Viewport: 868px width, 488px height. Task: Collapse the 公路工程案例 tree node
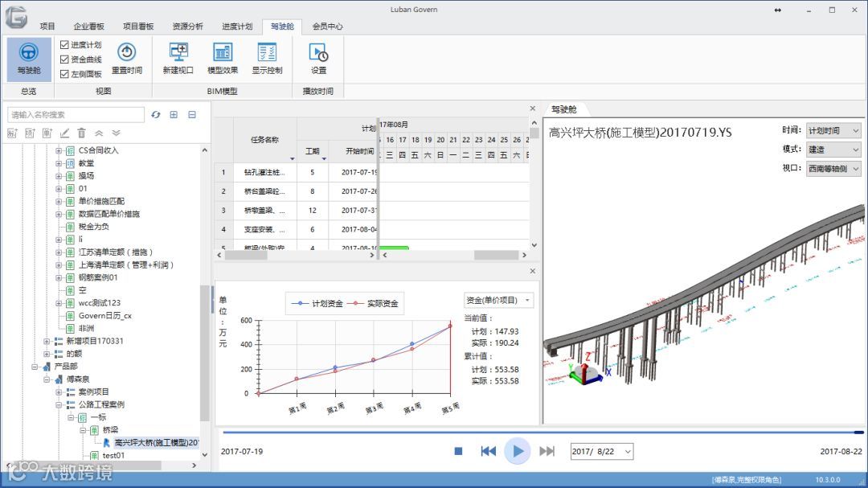coord(58,404)
